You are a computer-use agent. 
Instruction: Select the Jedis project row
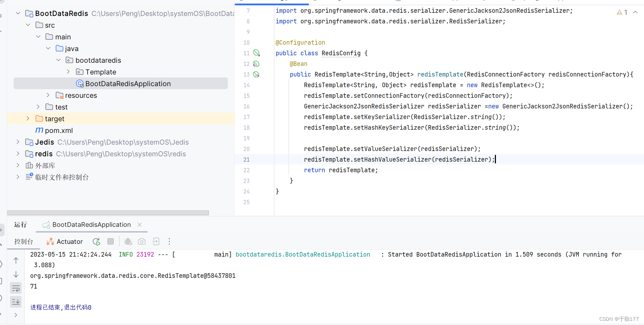[x=120, y=142]
